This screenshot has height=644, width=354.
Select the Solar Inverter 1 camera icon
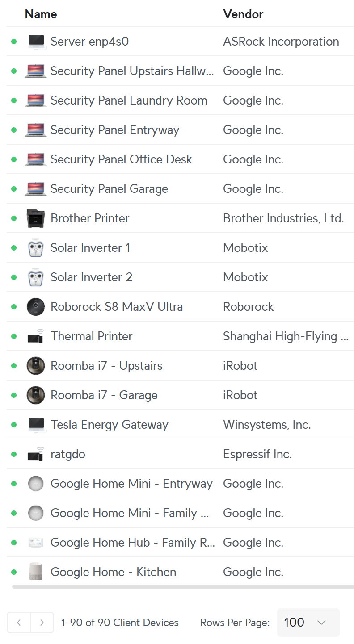(x=36, y=248)
